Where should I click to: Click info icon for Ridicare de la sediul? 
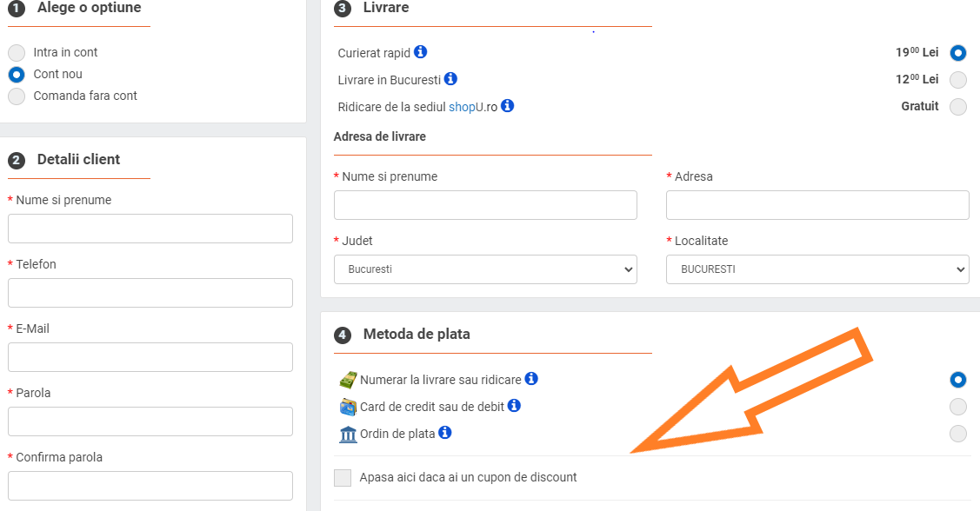pos(508,106)
